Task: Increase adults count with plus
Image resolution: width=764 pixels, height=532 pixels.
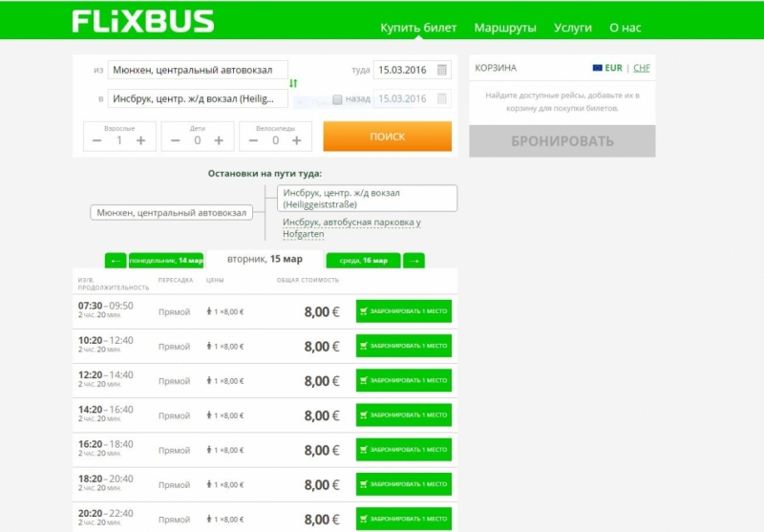Action: pyautogui.click(x=140, y=140)
